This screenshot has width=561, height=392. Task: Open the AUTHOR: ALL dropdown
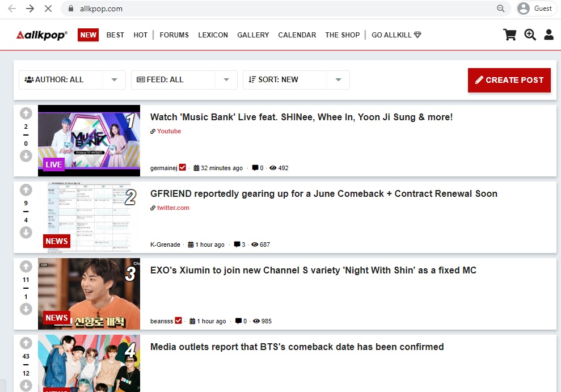(x=71, y=80)
